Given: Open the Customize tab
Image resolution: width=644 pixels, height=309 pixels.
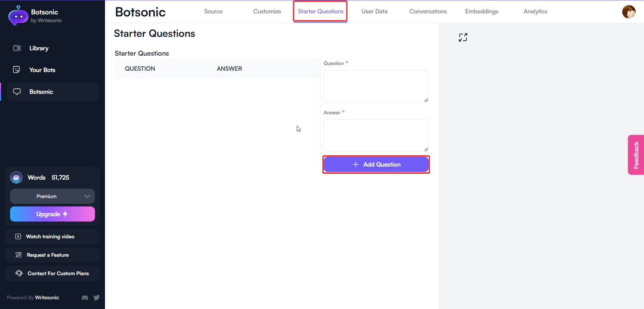Looking at the screenshot, I should tap(267, 11).
